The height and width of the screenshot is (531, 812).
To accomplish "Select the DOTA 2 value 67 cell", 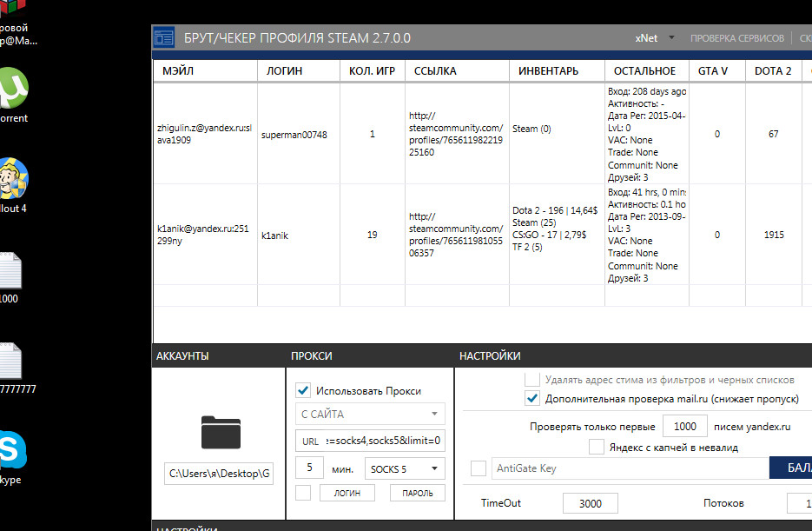I will pyautogui.click(x=773, y=134).
